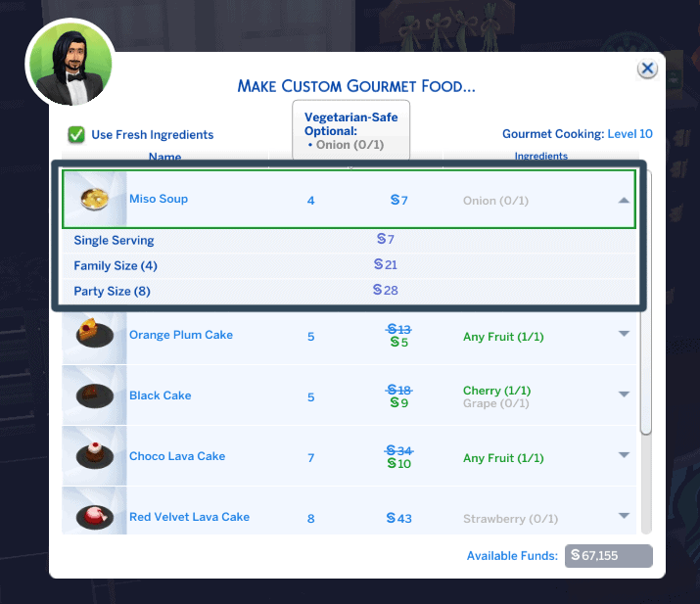Viewport: 700px width, 604px height.
Task: Expand Choco Lava Cake serving sizes
Action: coord(624,456)
